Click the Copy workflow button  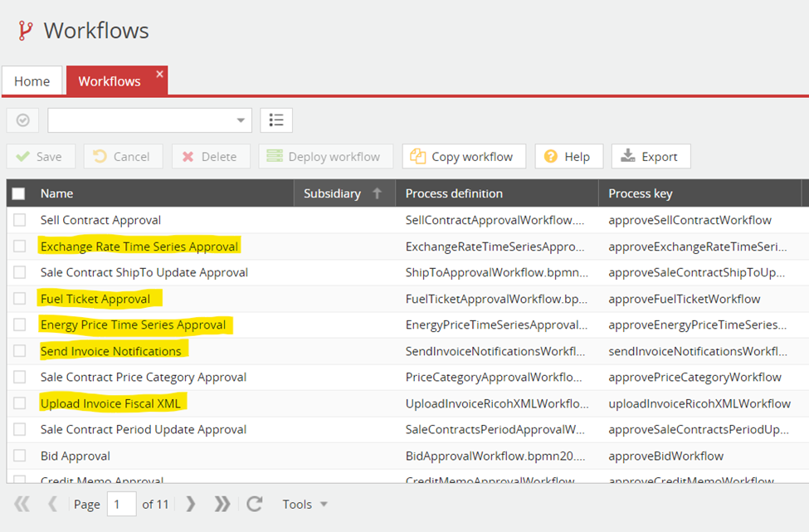point(464,156)
